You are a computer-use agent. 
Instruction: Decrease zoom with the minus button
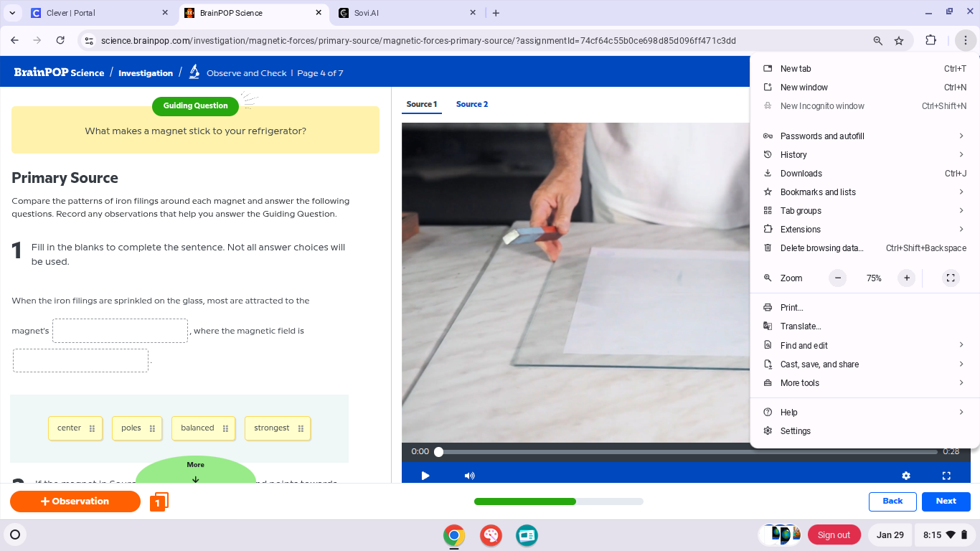pyautogui.click(x=837, y=278)
